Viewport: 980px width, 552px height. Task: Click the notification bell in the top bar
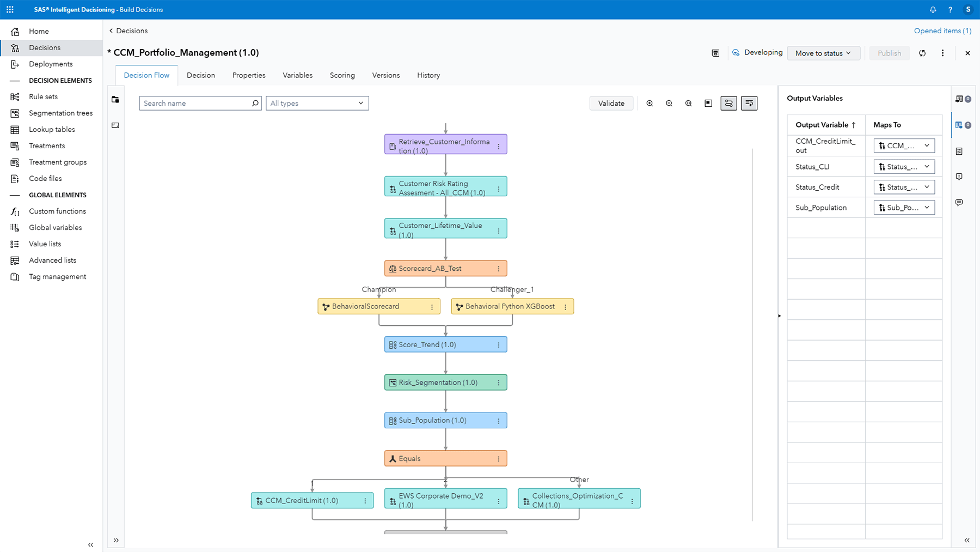pos(933,9)
